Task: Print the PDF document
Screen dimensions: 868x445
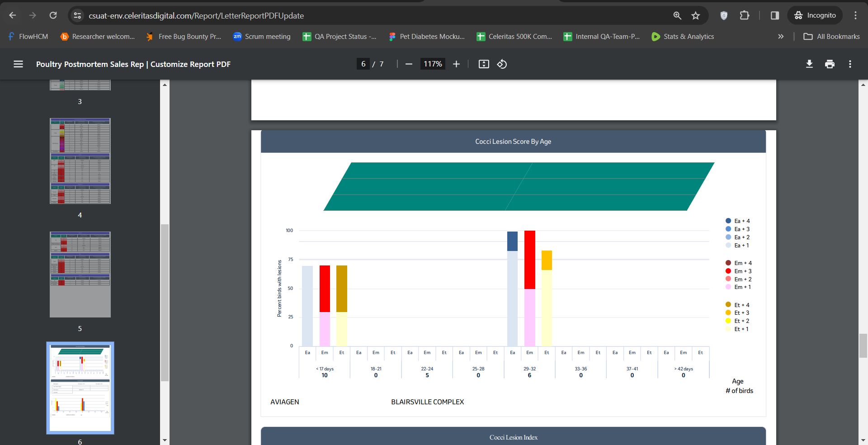Action: tap(830, 64)
